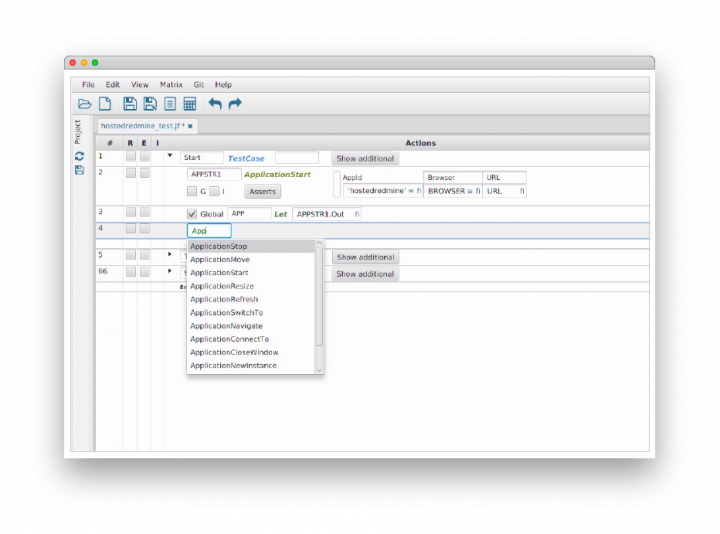Image resolution: width=720 pixels, height=534 pixels.
Task: Select ApplicationMove from suggestions
Action: 251,259
